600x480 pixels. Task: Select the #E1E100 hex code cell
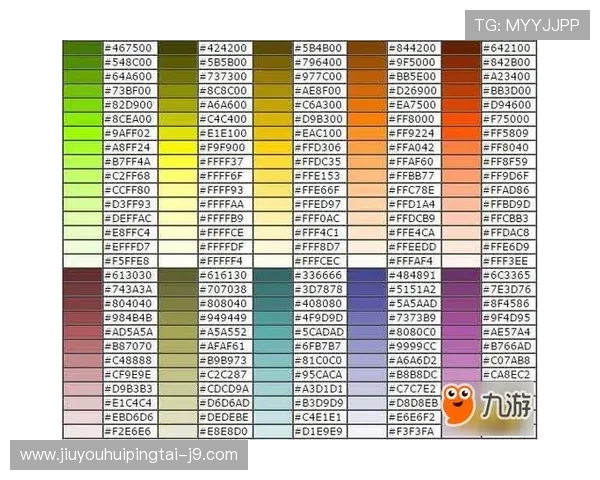(224, 132)
